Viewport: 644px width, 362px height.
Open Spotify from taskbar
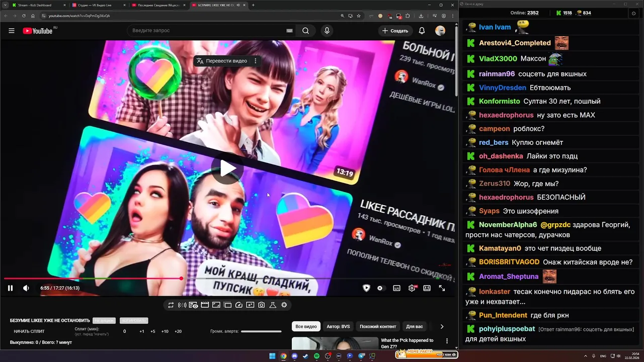pyautogui.click(x=316, y=356)
